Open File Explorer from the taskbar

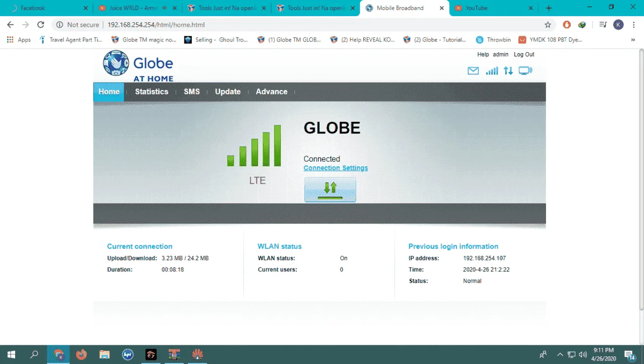pyautogui.click(x=105, y=355)
